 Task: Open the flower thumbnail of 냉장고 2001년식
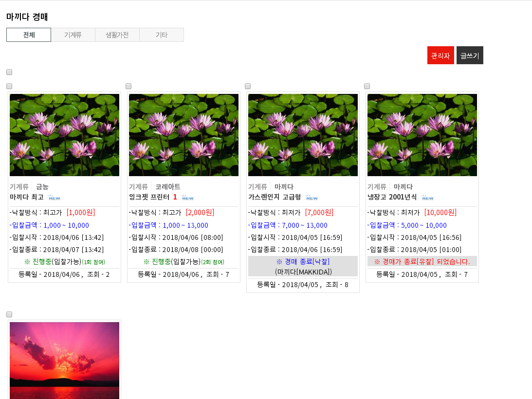click(x=422, y=134)
